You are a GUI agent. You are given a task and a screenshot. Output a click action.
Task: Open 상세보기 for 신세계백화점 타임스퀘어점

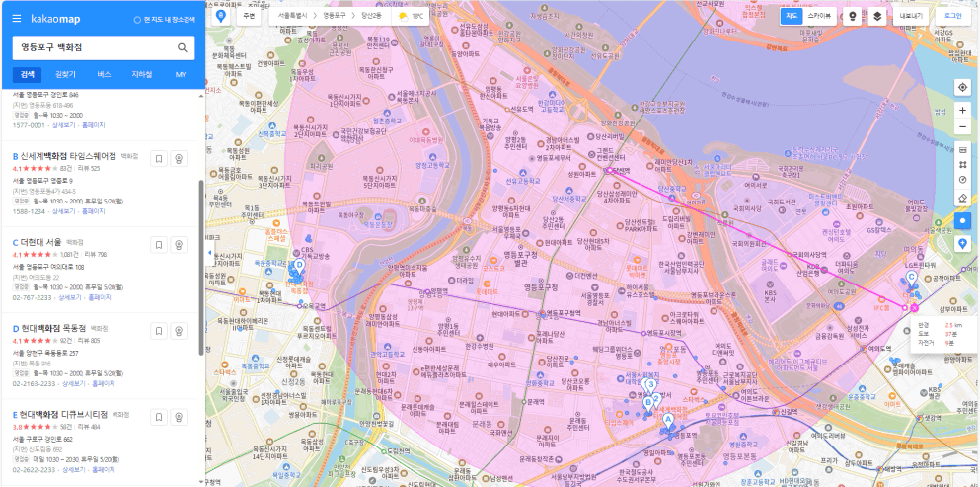63,211
